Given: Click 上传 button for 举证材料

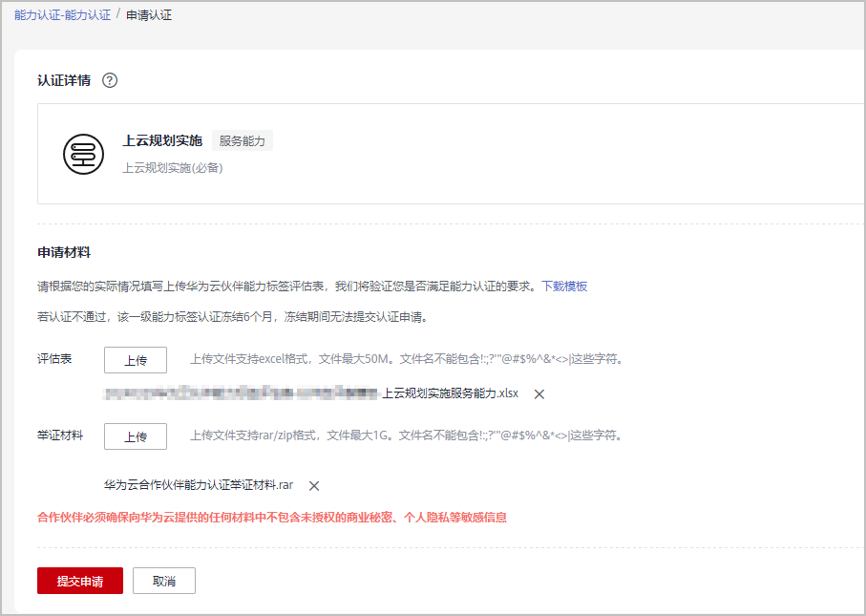Looking at the screenshot, I should tap(136, 436).
